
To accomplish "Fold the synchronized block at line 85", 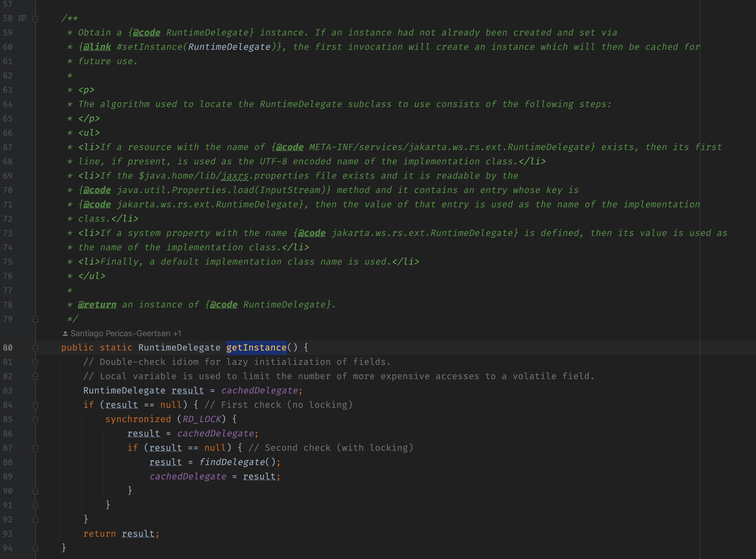I will pos(36,420).
